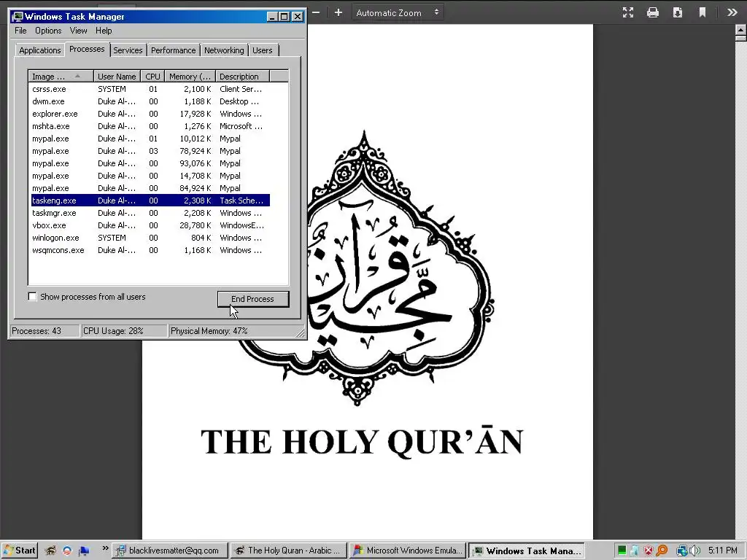Viewport: 747px width, 560px height.
Task: Click the show desktop quick launch icon
Action: (x=85, y=551)
